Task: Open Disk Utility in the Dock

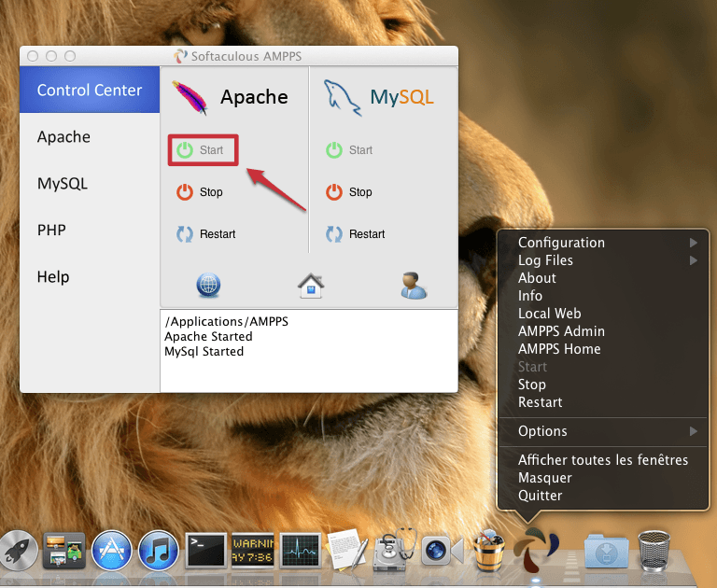Action: [x=395, y=550]
